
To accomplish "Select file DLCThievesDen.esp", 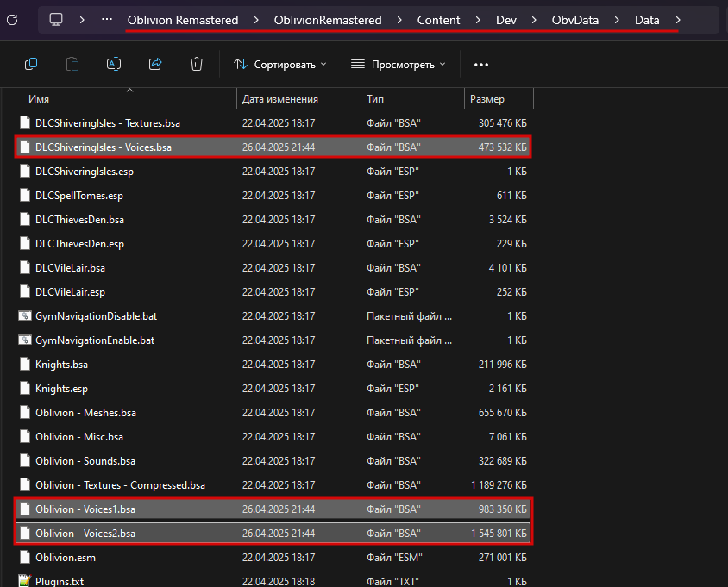I will (273, 244).
